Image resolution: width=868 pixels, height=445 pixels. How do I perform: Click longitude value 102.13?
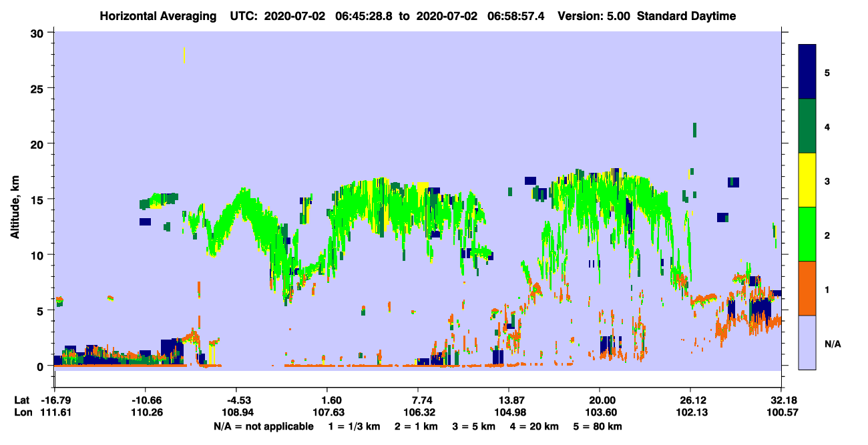click(690, 412)
